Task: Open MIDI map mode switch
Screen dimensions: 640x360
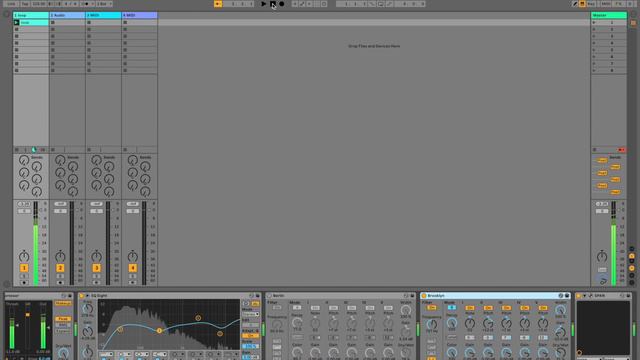Action: (x=606, y=4)
